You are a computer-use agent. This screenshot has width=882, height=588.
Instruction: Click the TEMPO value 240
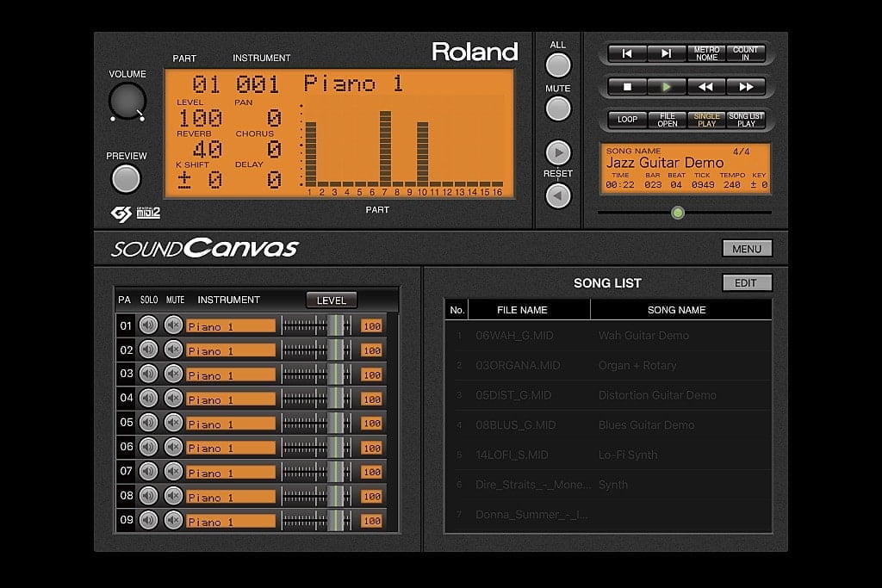coord(732,185)
